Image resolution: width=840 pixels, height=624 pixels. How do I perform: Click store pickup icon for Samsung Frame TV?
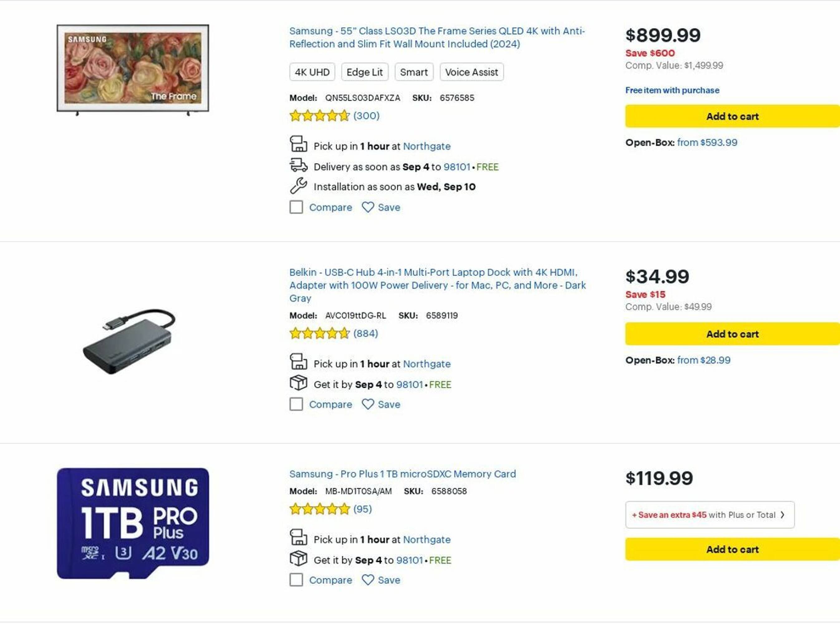point(298,144)
